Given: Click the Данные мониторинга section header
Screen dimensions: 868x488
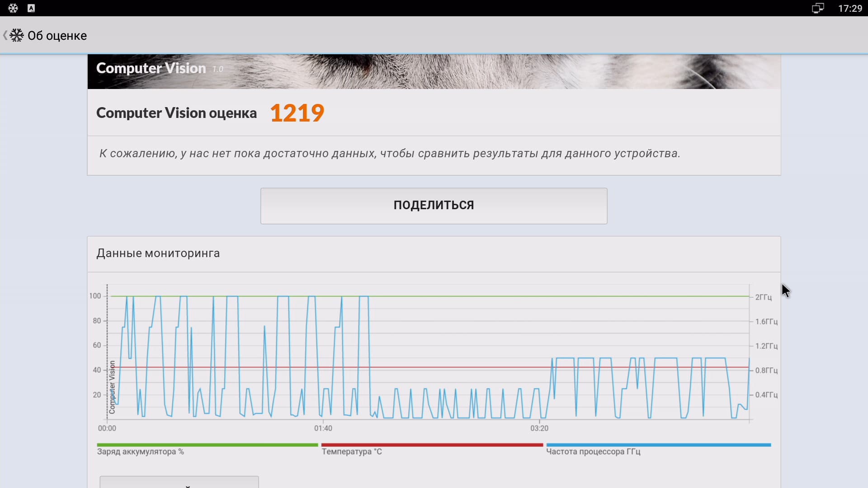Looking at the screenshot, I should coord(158,253).
